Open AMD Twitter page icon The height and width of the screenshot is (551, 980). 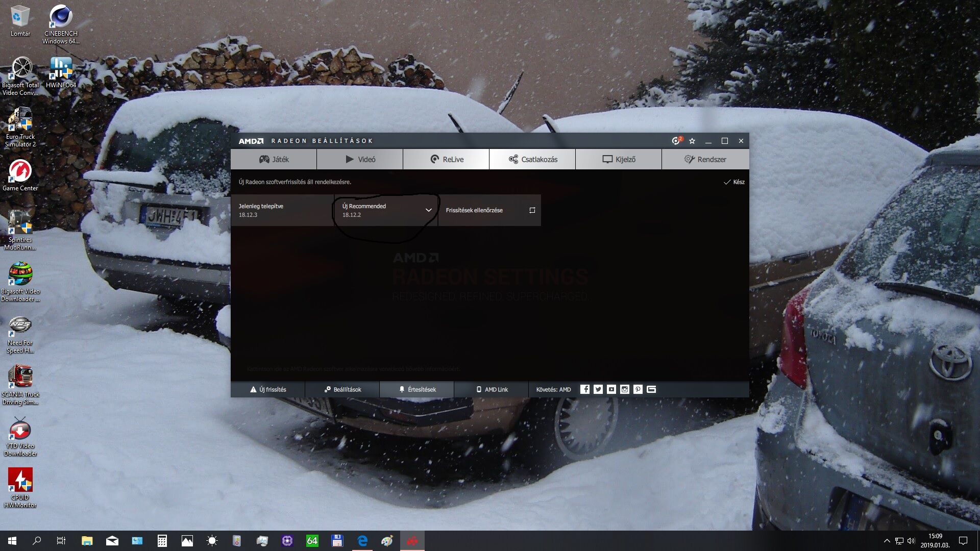(x=598, y=389)
